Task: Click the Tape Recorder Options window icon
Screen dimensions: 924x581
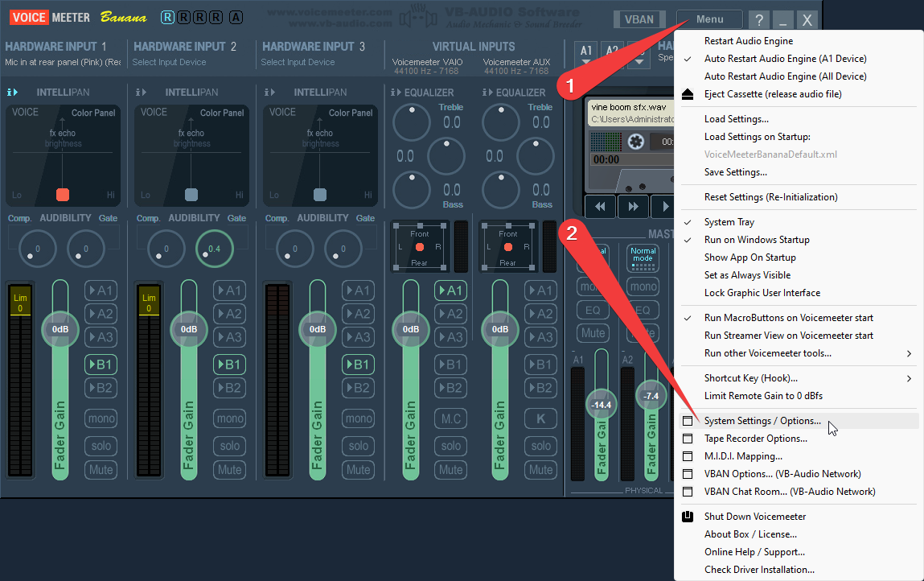Action: [x=687, y=439]
